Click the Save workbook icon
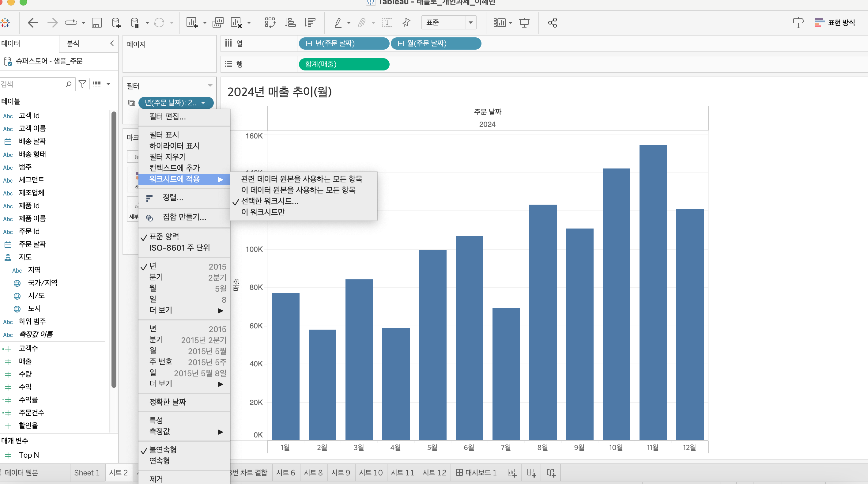Image resolution: width=868 pixels, height=484 pixels. click(97, 23)
